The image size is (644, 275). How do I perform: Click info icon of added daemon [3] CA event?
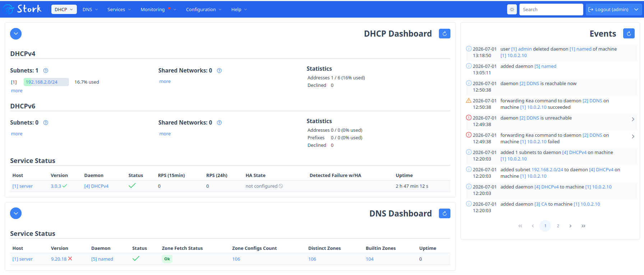pos(469,204)
